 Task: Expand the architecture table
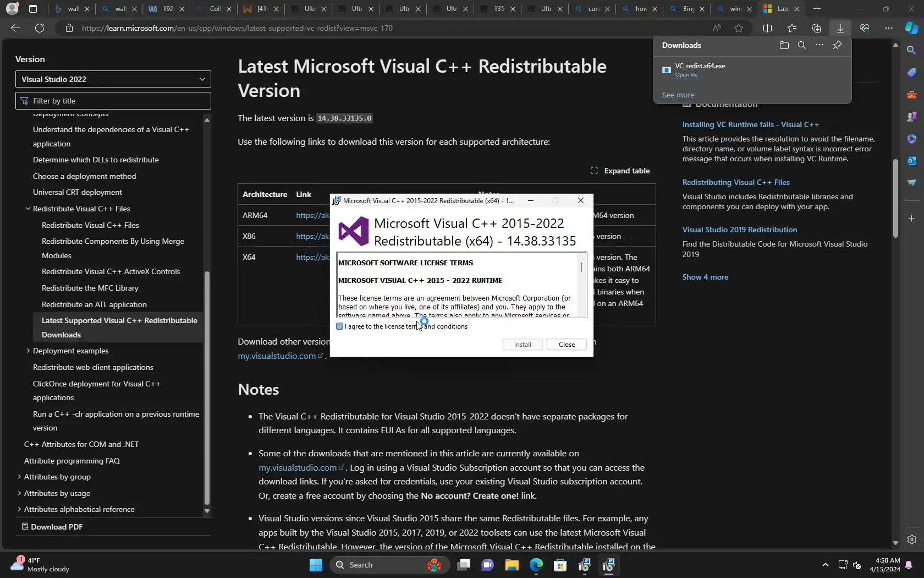[620, 171]
